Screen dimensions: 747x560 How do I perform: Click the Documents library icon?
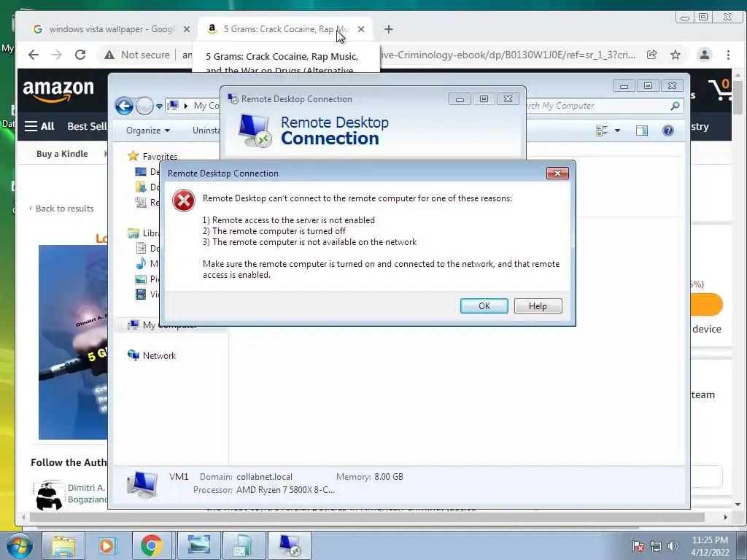tap(141, 248)
